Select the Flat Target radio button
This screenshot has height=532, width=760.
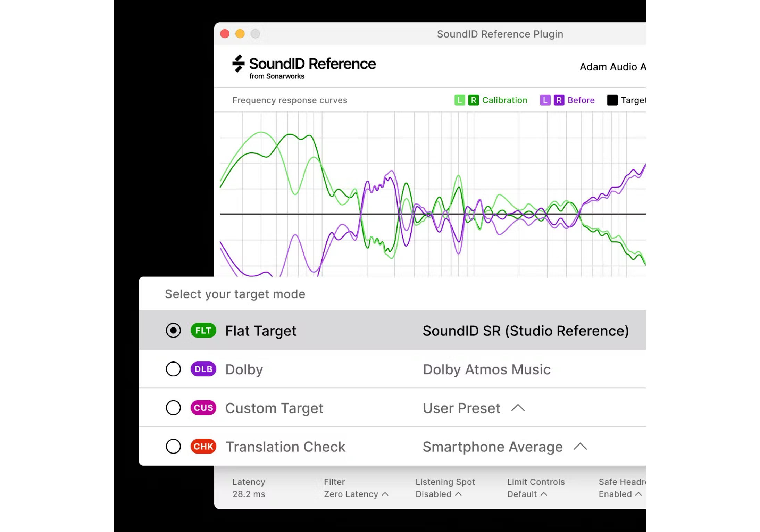point(173,331)
